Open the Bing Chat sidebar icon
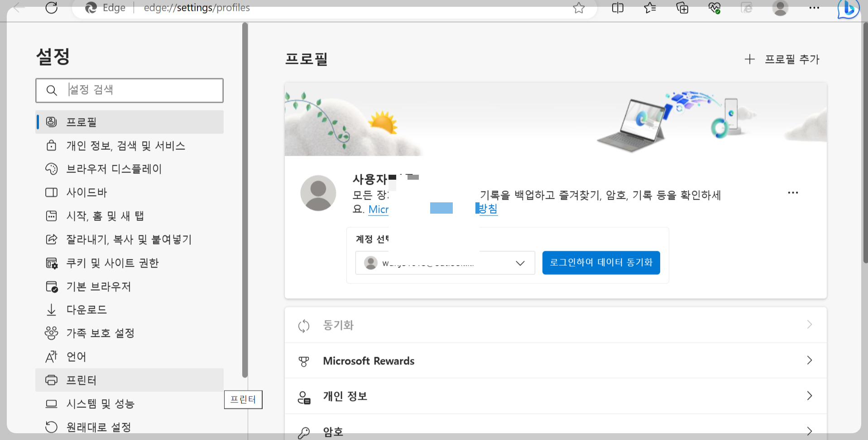The width and height of the screenshot is (868, 440). 848,9
